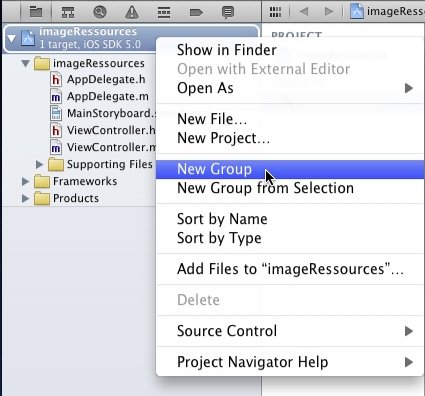425x396 pixels.
Task: Click the imageRessources jump bar project icon
Action: 356,11
